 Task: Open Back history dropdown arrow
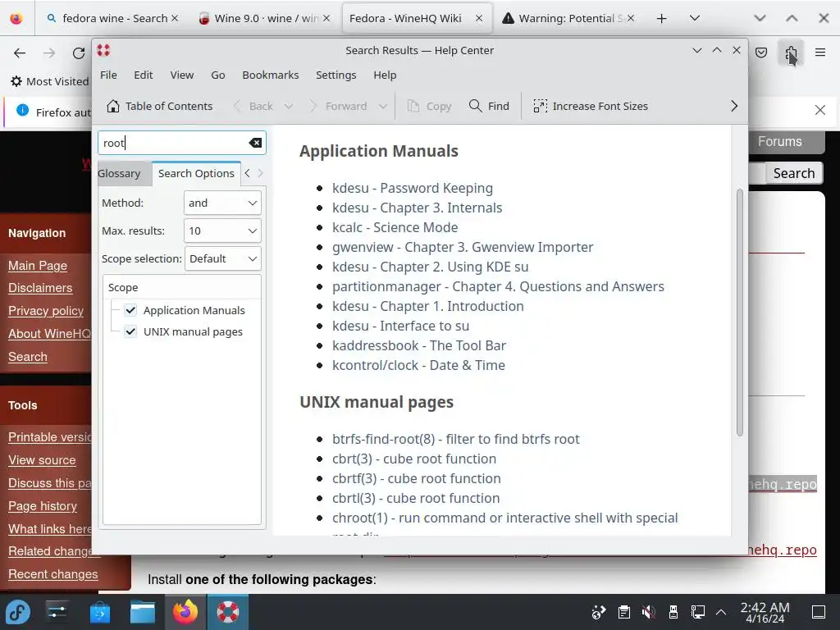coord(288,106)
